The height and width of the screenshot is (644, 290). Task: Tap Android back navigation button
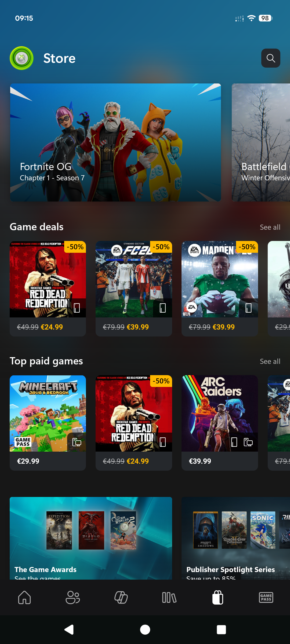(x=69, y=630)
